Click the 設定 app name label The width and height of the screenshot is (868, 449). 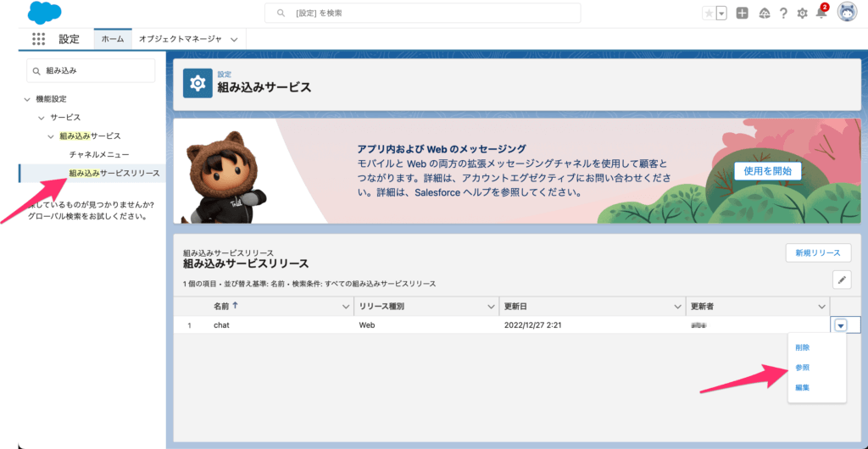(70, 39)
